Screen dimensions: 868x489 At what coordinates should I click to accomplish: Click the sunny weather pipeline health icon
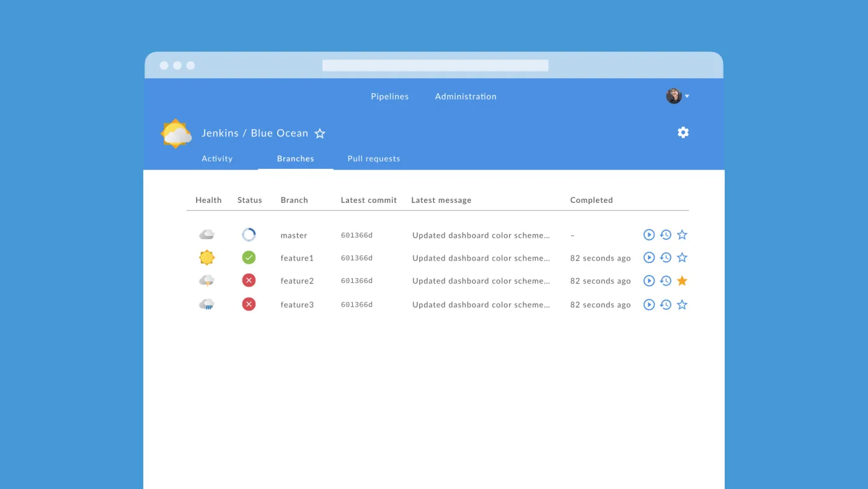click(x=176, y=133)
